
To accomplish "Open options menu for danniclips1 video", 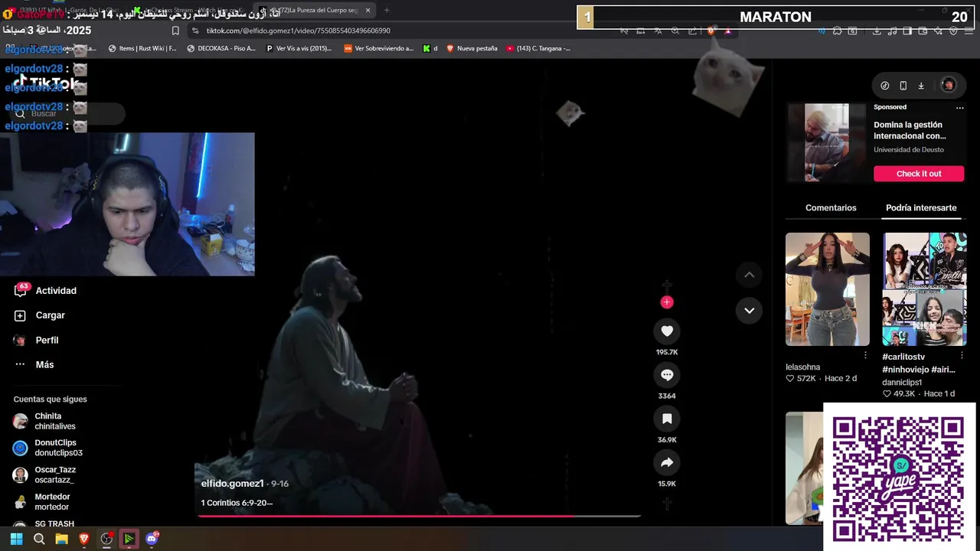I will (962, 355).
